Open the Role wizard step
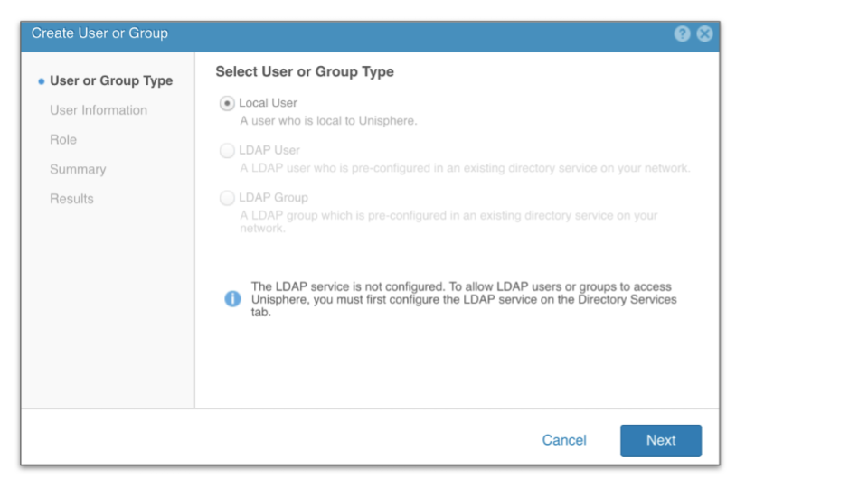 pos(63,140)
